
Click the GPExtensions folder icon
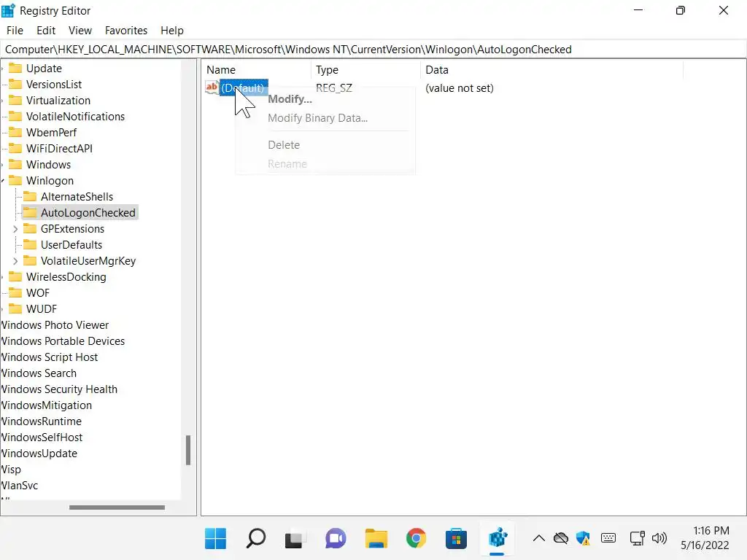[29, 228]
